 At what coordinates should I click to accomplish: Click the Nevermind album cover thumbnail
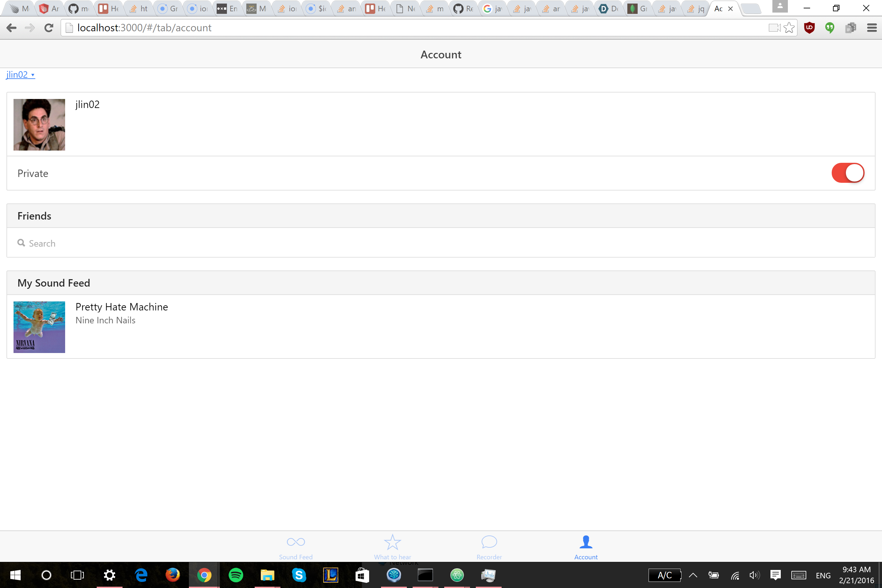39,327
